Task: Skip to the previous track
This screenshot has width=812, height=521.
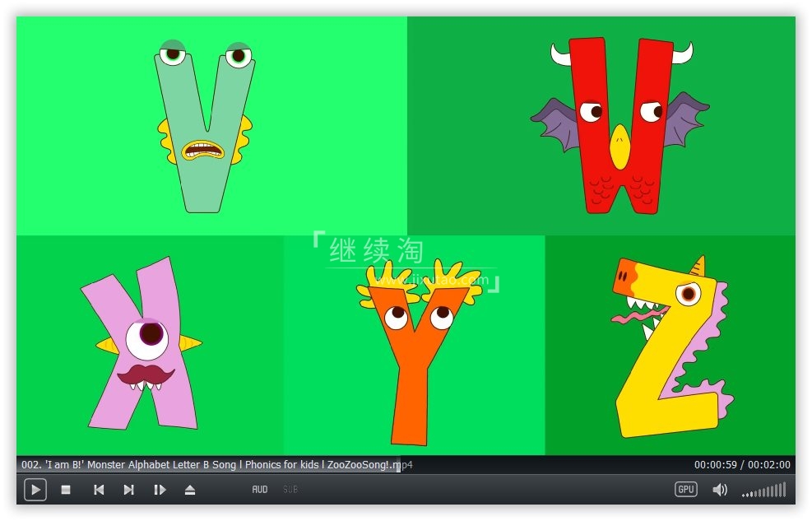Action: 98,490
